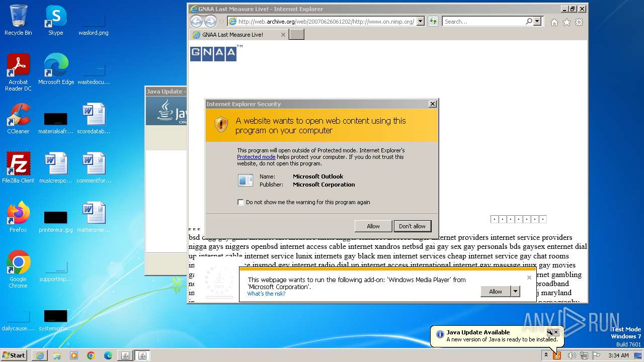This screenshot has height=362, width=644.
Task: Click the Action Center flag tray icon
Action: [x=596, y=355]
